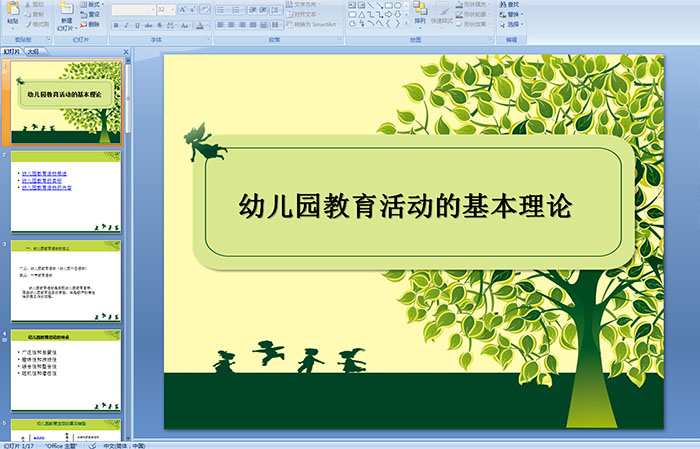
Task: Open the Paragraph group dialog launcher
Action: (x=340, y=39)
